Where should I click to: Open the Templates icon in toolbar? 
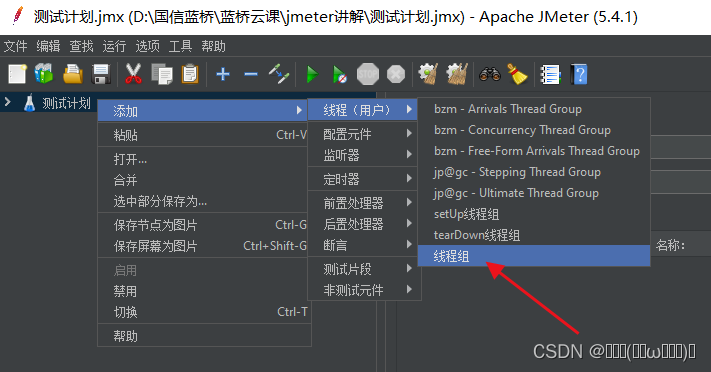pos(44,74)
